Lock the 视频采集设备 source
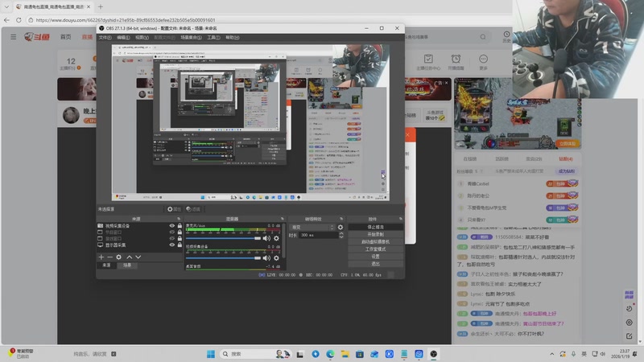Image resolution: width=644 pixels, height=362 pixels. (x=179, y=226)
